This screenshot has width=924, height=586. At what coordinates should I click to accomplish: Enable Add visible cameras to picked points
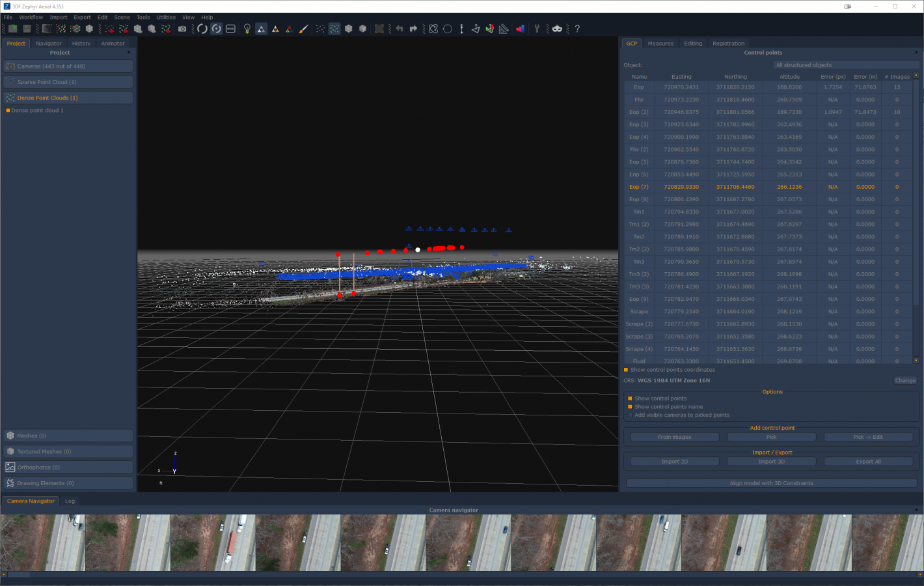[x=630, y=415]
